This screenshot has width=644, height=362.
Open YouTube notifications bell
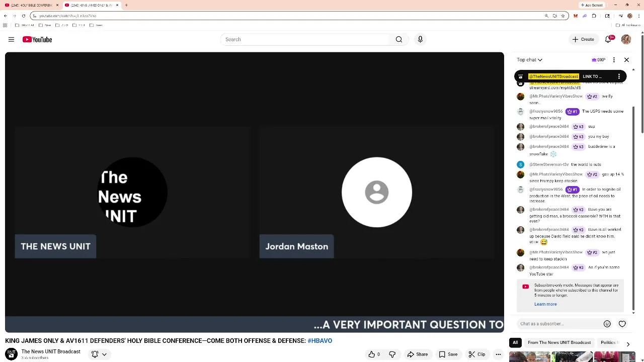tap(608, 39)
